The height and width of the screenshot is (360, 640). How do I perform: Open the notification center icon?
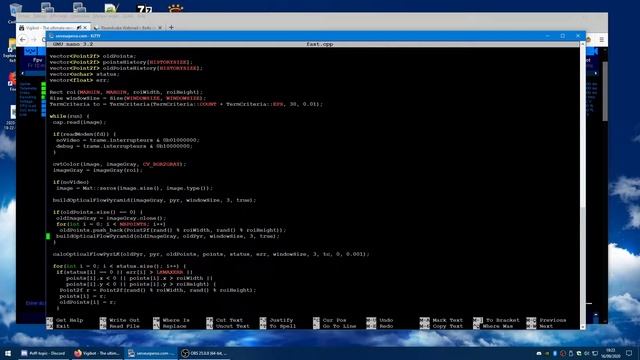[x=629, y=353]
